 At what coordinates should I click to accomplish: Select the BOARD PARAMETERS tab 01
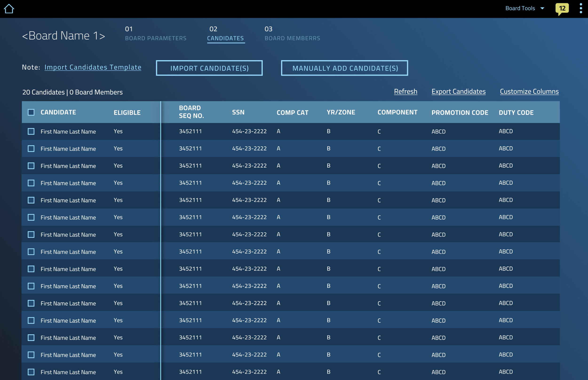pos(155,33)
